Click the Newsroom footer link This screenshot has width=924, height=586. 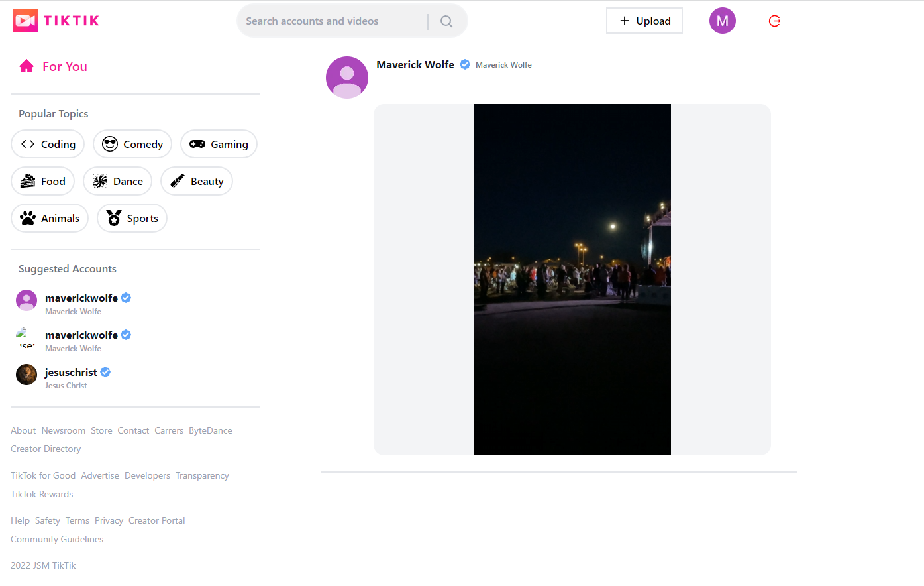click(64, 430)
